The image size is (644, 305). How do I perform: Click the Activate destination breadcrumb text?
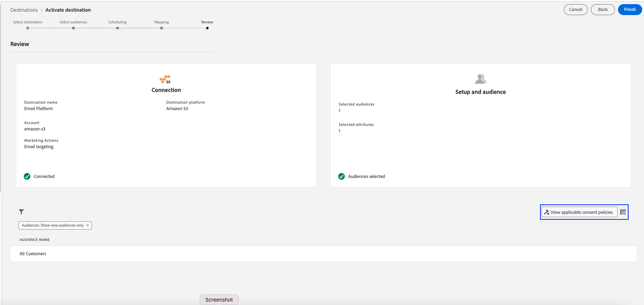point(68,10)
